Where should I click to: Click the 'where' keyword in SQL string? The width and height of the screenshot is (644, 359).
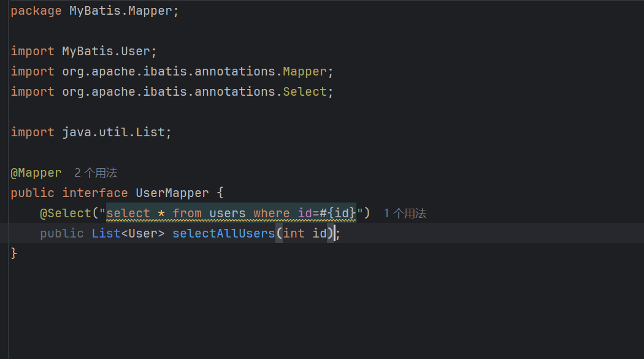pos(272,213)
